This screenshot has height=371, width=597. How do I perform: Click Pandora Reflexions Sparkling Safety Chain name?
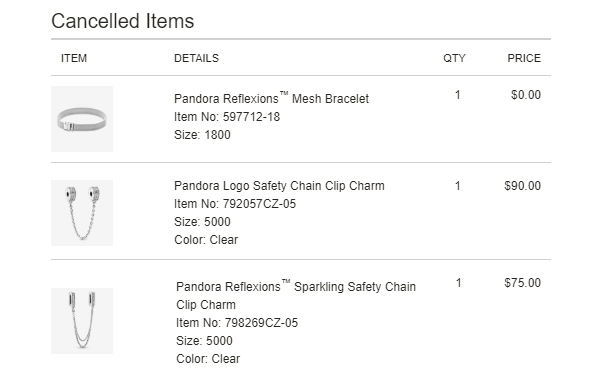coord(296,295)
